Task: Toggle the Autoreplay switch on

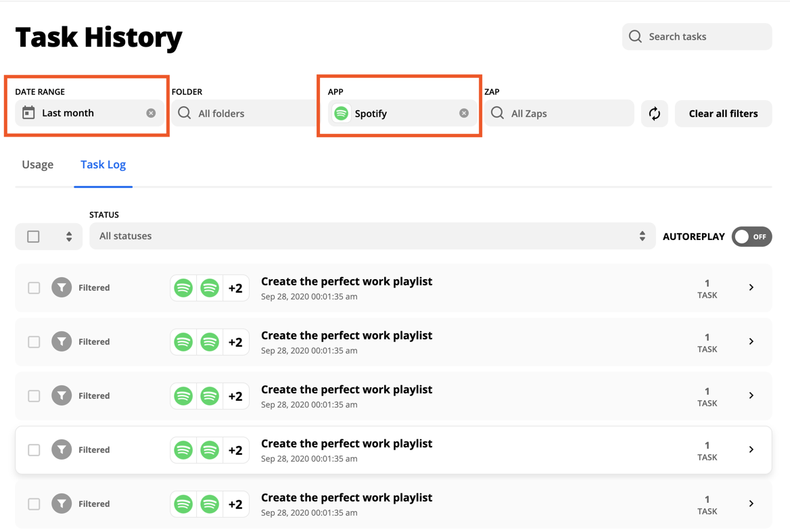Action: pos(751,237)
